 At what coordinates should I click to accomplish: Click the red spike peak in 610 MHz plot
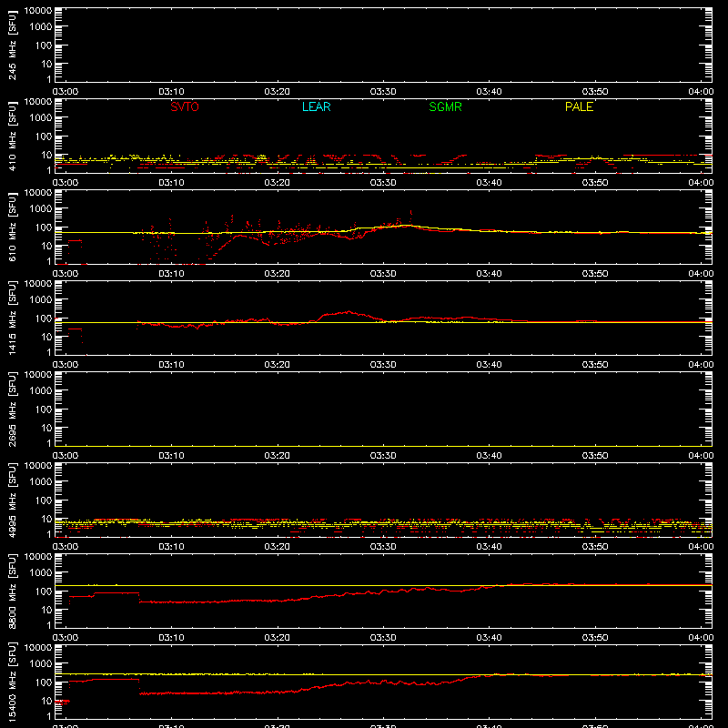click(x=411, y=211)
